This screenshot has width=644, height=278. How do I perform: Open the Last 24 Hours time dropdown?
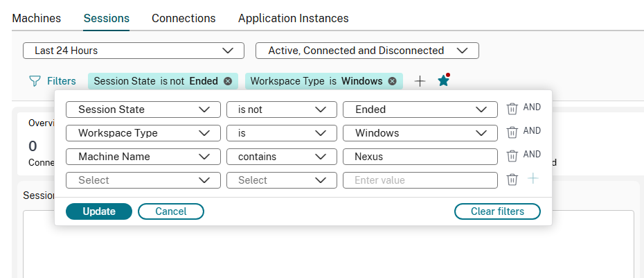(134, 51)
